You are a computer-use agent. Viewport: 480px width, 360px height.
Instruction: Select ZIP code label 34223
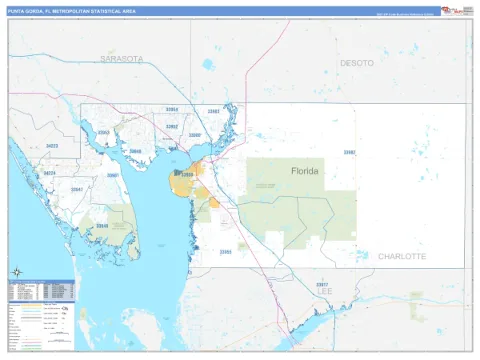52,146
